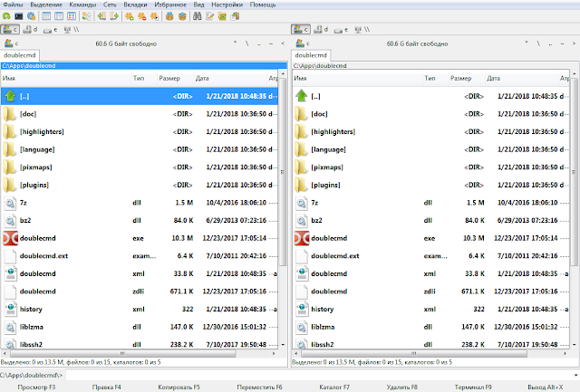The height and width of the screenshot is (392, 580).
Task: Sort left panel by Имя column
Action: (66, 79)
